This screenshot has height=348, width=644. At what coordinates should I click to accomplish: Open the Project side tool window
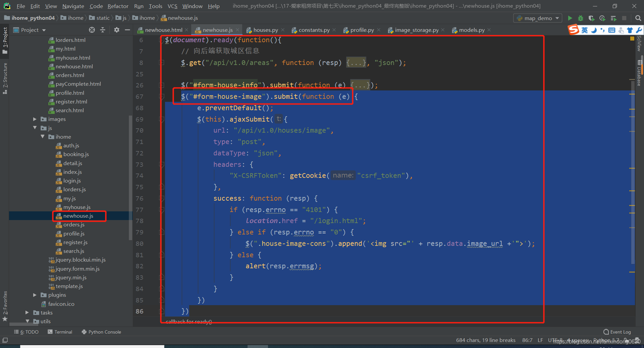pyautogui.click(x=5, y=40)
